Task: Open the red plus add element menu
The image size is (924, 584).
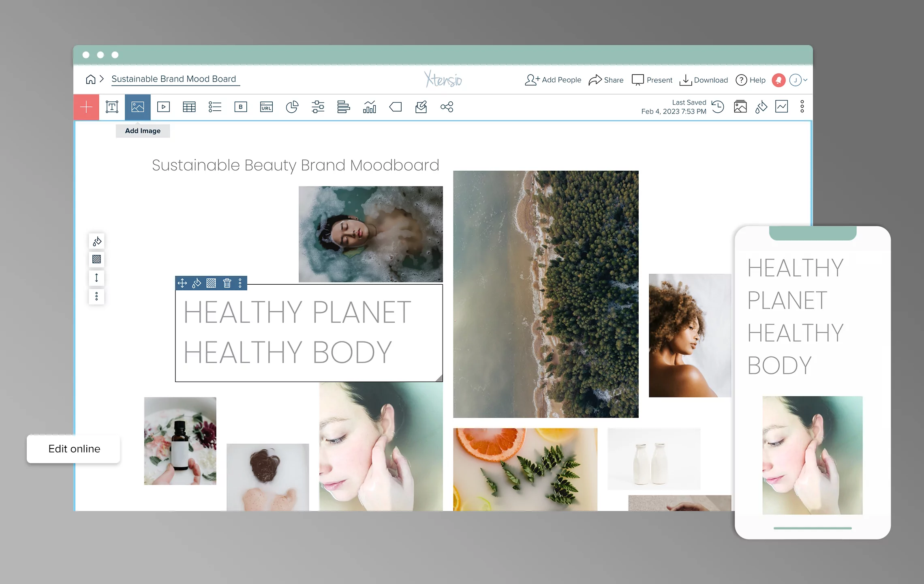Action: (x=86, y=107)
